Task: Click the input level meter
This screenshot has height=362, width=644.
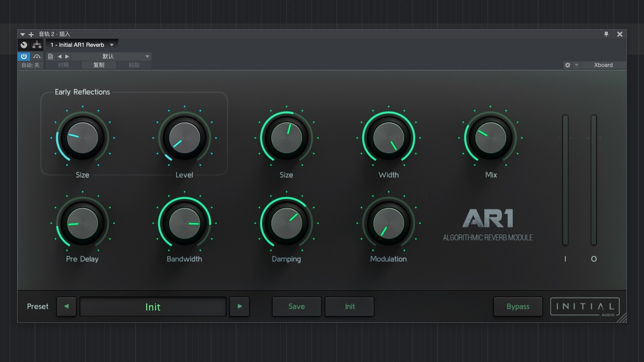Action: [566, 180]
